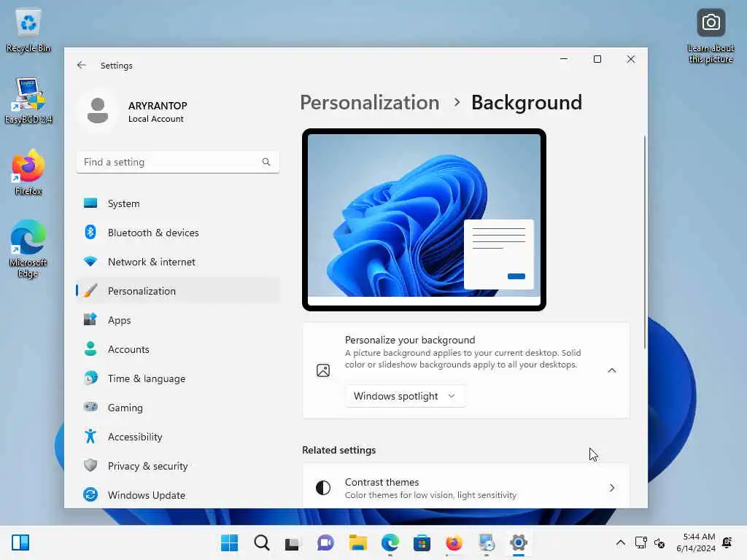This screenshot has height=560, width=747.
Task: Maximize the Settings window
Action: pyautogui.click(x=597, y=59)
